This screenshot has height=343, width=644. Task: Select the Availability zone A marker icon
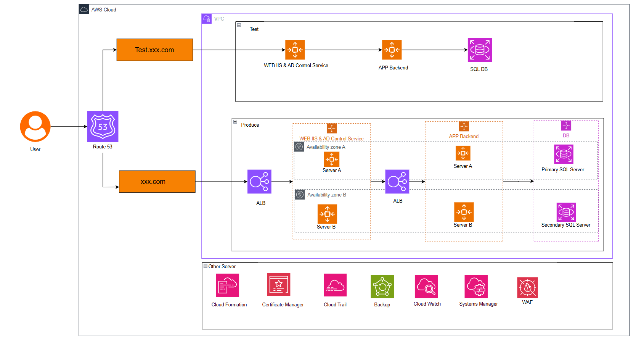(299, 147)
